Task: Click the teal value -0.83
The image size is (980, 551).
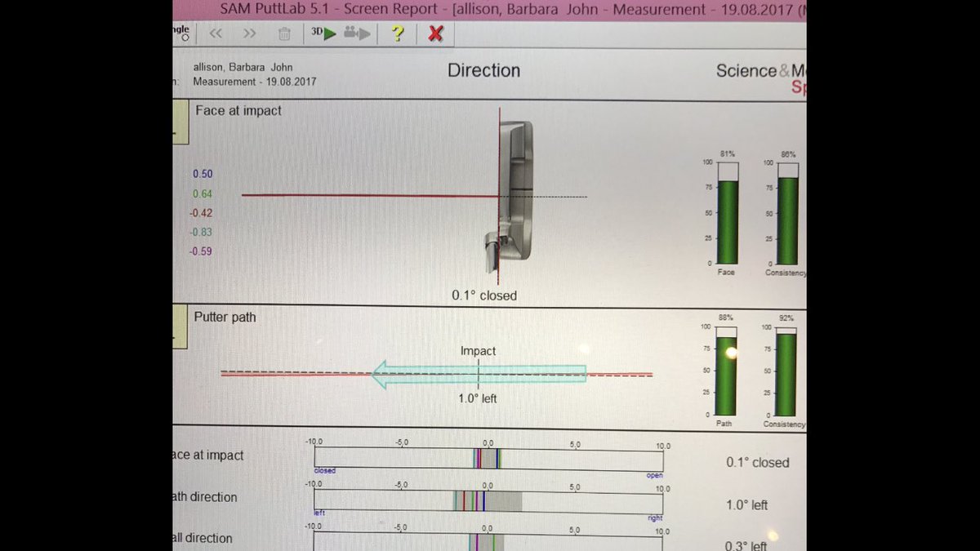Action: (x=201, y=232)
